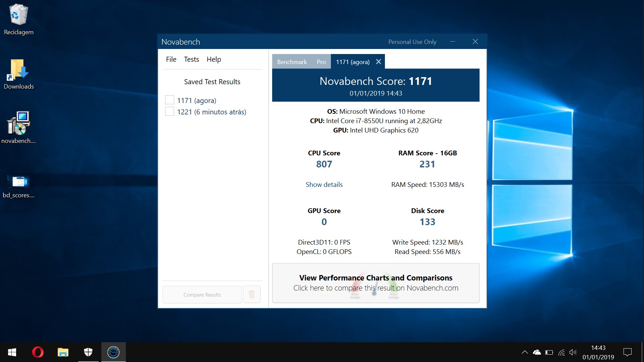Expand CPU score with Show details

324,185
